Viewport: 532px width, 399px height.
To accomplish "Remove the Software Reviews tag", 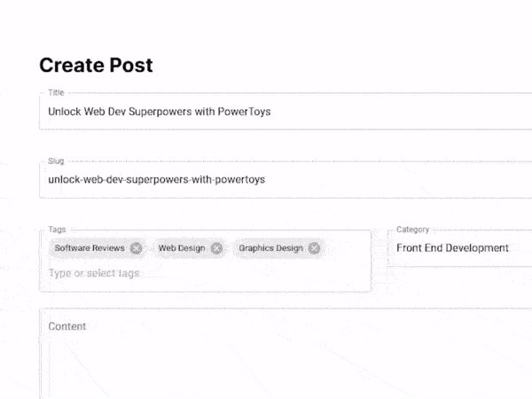I will tap(136, 248).
